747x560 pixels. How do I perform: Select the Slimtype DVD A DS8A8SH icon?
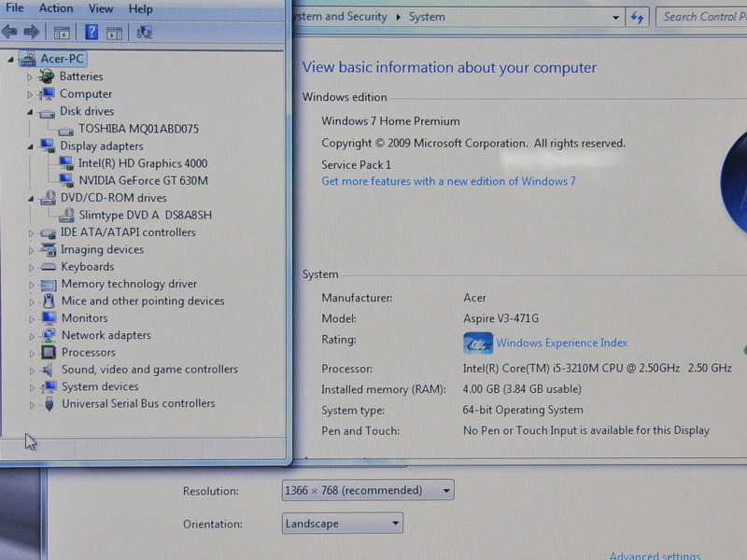(x=66, y=215)
